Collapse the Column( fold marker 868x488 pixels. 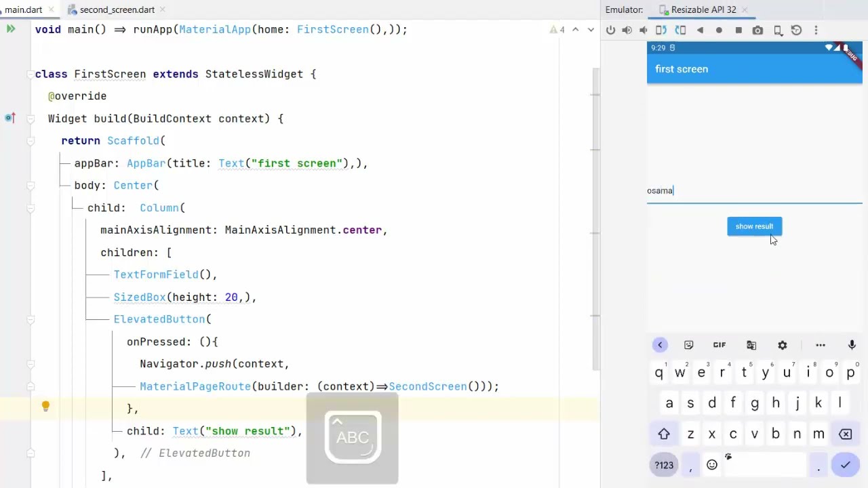coord(31,207)
